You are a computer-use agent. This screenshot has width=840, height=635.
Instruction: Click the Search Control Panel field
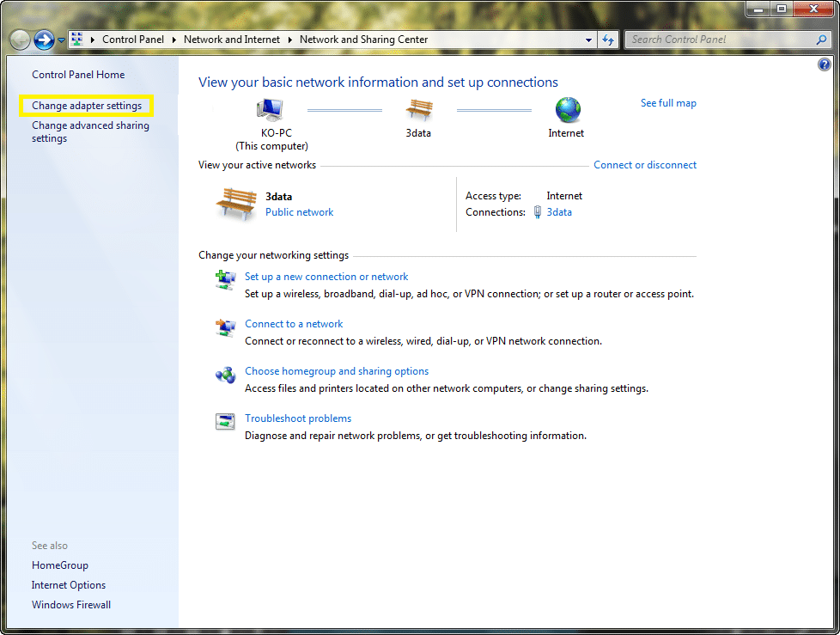(x=721, y=40)
